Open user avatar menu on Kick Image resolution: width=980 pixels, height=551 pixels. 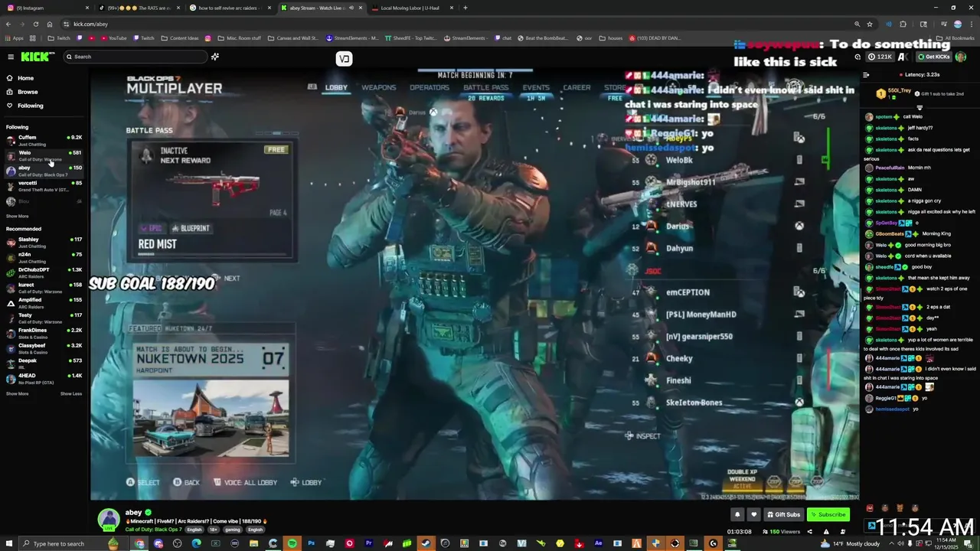(x=962, y=57)
